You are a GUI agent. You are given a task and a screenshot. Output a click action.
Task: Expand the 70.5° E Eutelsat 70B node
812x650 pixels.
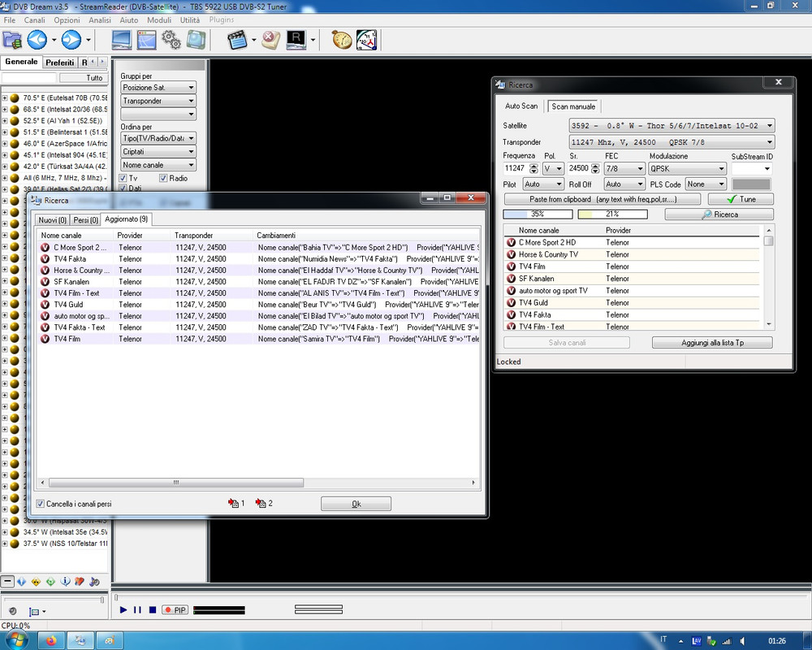(x=5, y=97)
